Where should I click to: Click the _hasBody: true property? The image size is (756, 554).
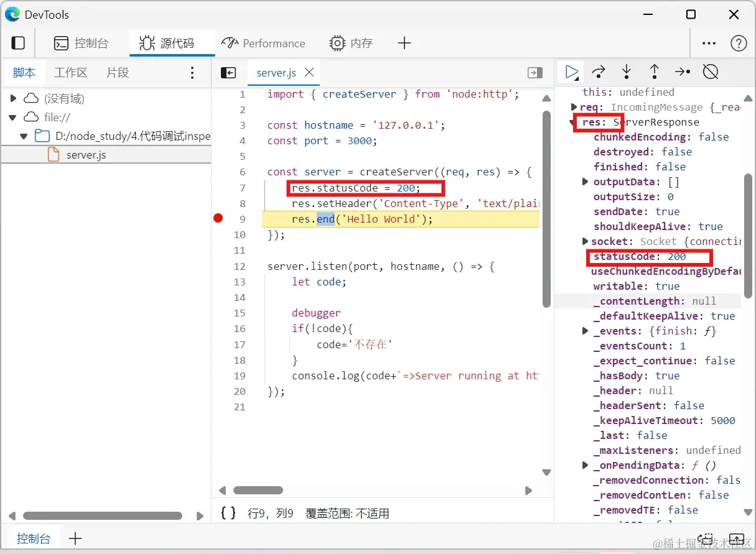click(637, 376)
